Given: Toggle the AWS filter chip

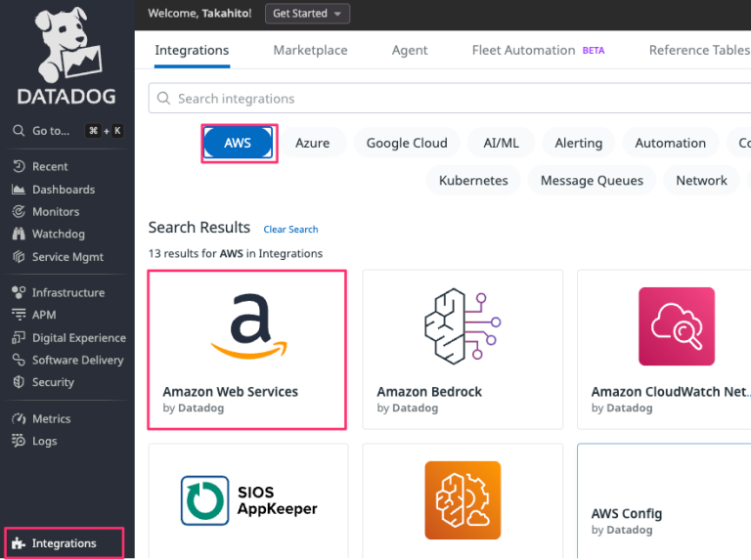Looking at the screenshot, I should [238, 143].
